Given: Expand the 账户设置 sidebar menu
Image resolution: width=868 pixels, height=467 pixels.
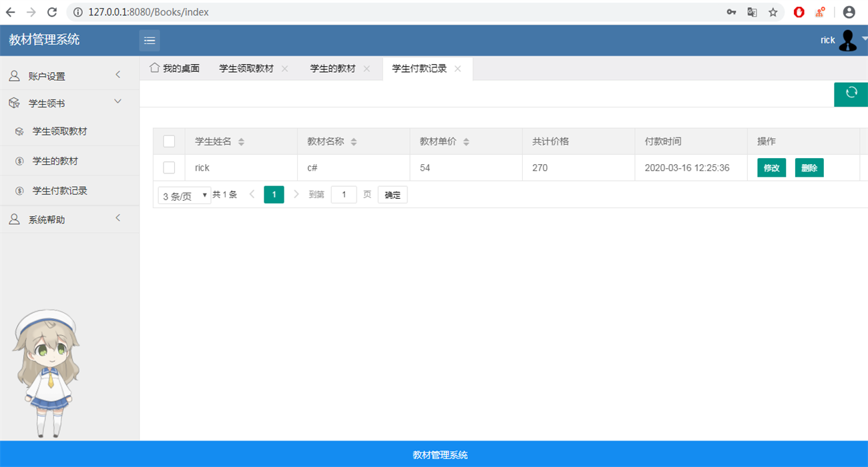Looking at the screenshot, I should [69, 76].
